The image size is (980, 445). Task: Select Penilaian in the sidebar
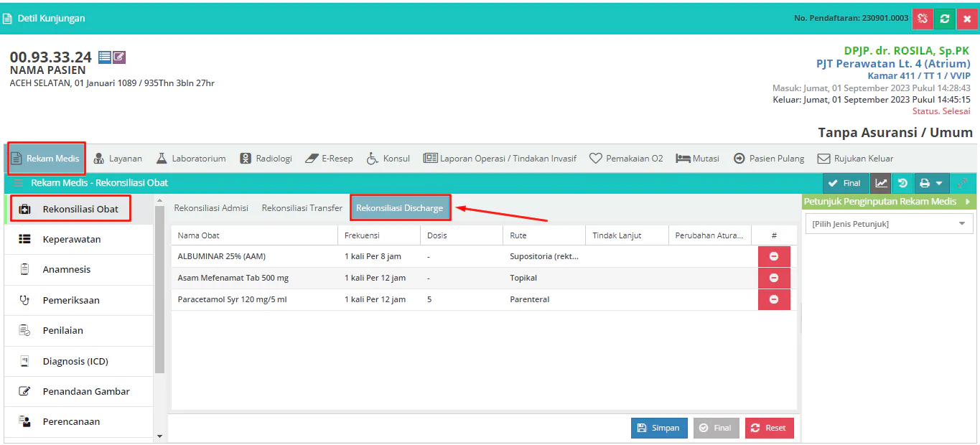click(x=79, y=331)
